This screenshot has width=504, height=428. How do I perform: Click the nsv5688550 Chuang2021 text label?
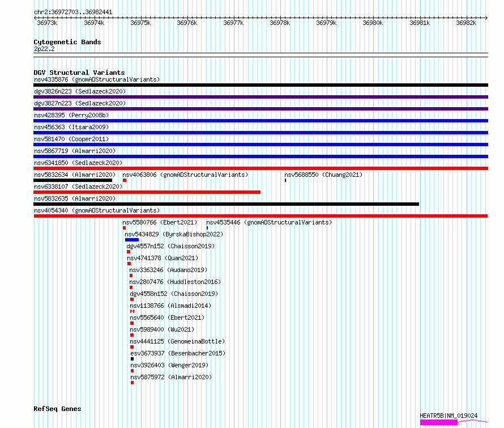click(323, 175)
